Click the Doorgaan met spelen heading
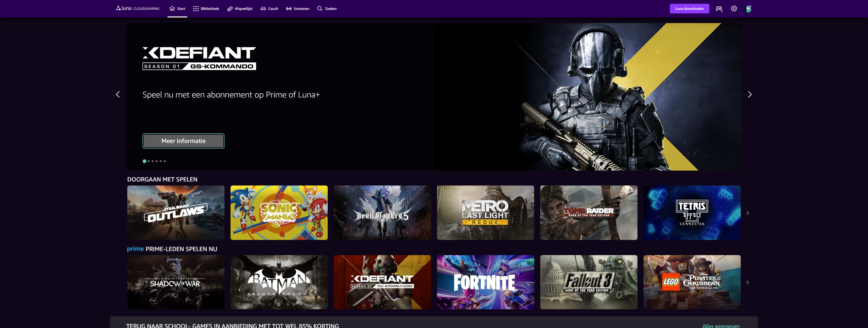Screen dimensions: 868x328 162,179
